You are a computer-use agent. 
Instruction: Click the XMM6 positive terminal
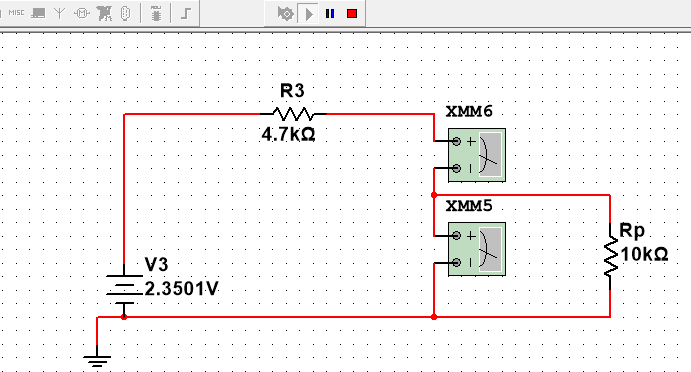pos(457,141)
